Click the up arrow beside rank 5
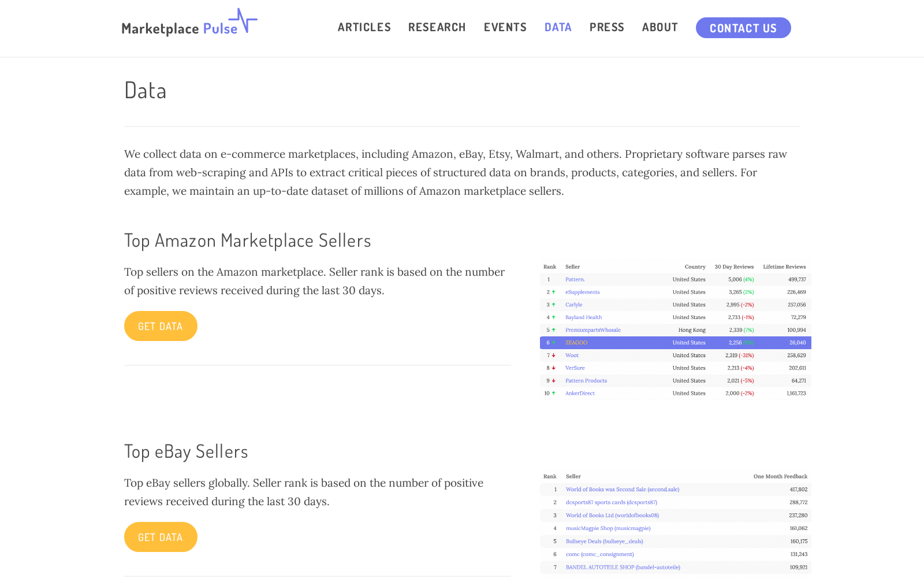Screen dimensions: 924x578 coord(553,330)
